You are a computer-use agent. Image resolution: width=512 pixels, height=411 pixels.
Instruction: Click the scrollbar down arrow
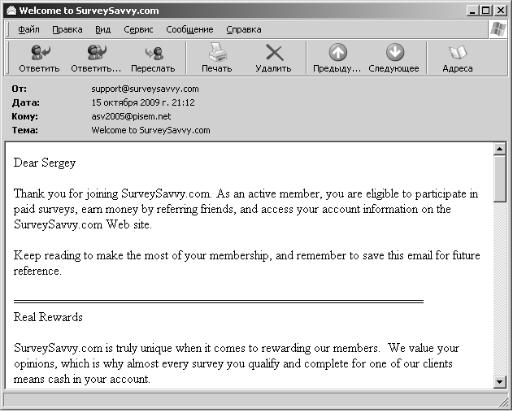tap(499, 382)
